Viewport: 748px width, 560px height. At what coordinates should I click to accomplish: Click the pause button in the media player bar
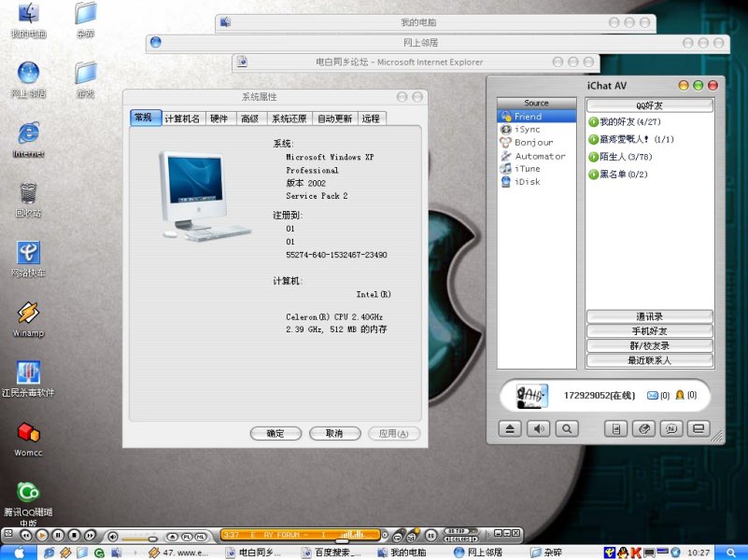click(x=58, y=536)
